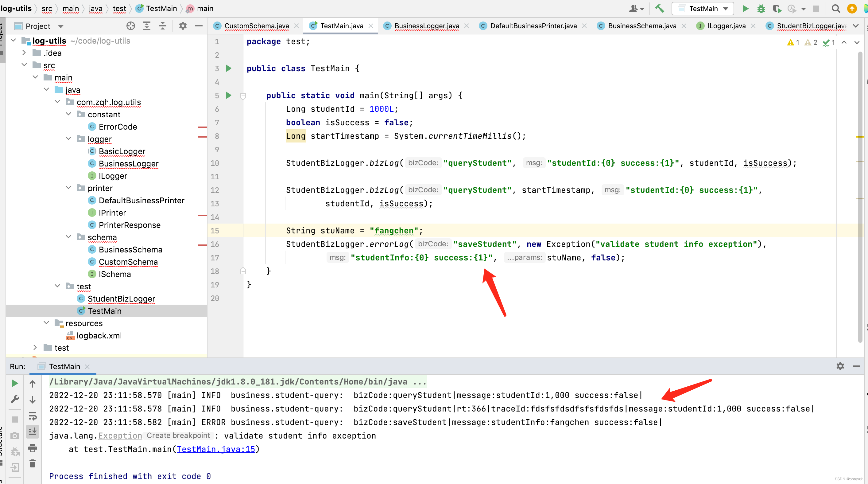Click the Debug bug icon in toolbar
The image size is (868, 484).
click(761, 8)
